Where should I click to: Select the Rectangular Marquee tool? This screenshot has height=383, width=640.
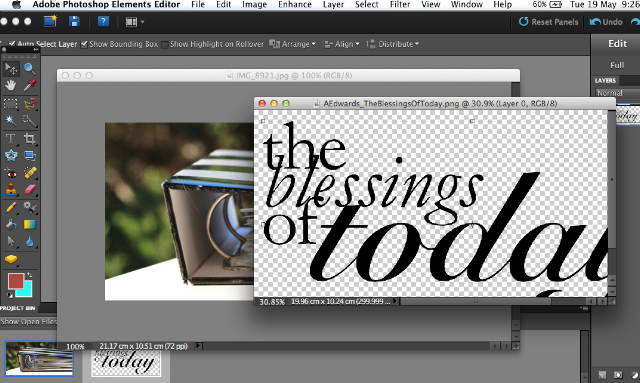click(11, 104)
